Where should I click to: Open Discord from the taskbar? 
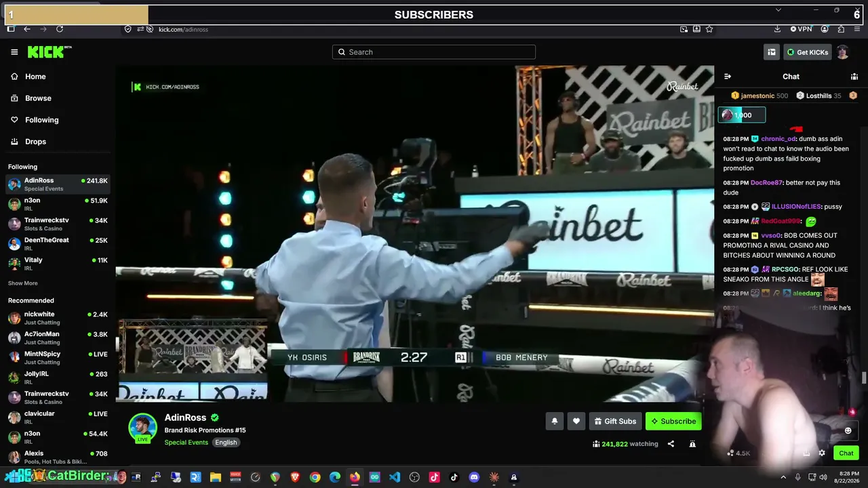474,477
